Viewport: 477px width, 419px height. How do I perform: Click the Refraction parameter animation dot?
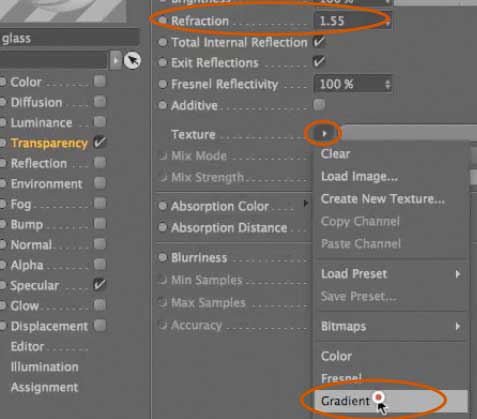click(x=163, y=21)
